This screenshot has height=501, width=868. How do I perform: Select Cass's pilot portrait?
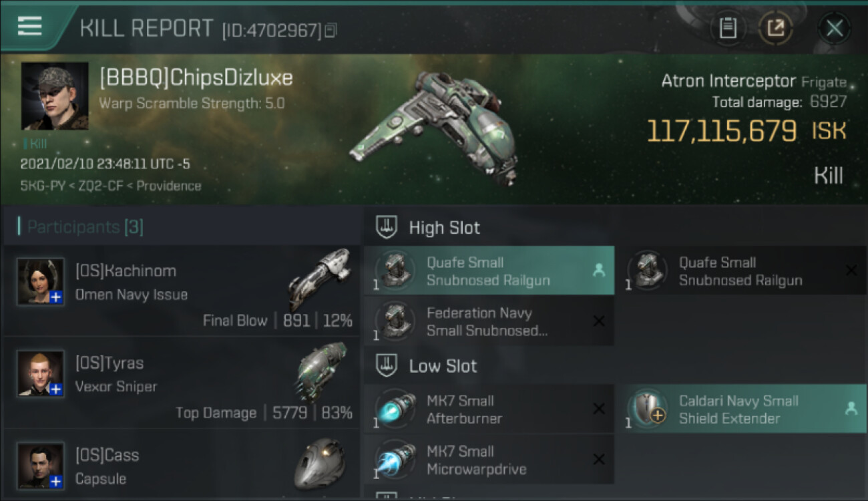pos(41,466)
